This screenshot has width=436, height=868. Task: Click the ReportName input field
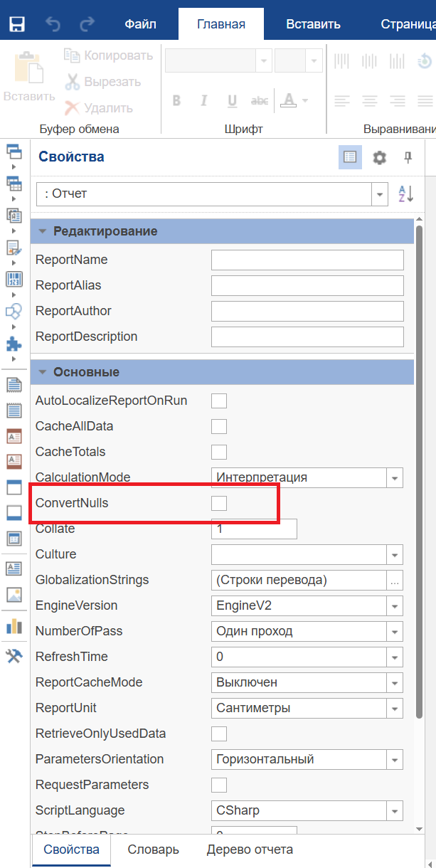tap(307, 260)
